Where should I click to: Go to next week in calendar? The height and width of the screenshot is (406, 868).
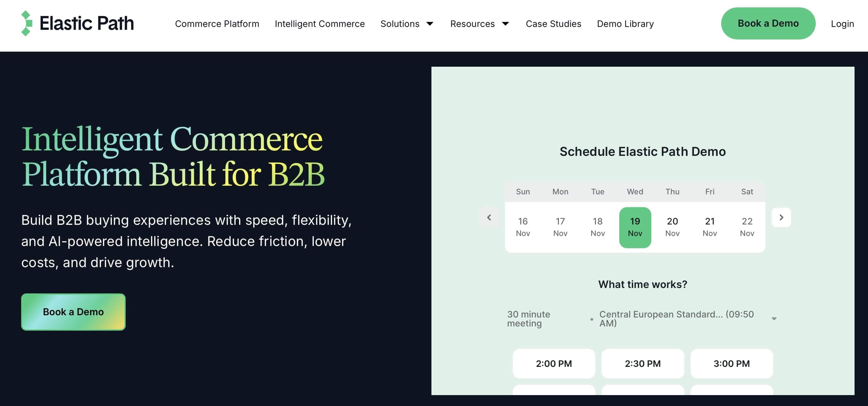click(x=781, y=217)
